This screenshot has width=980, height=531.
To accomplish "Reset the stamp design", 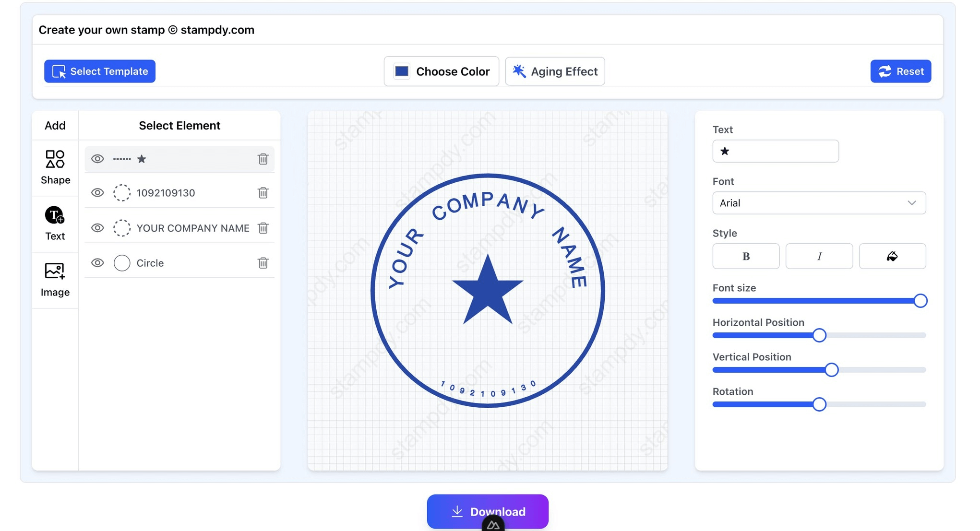I will pyautogui.click(x=900, y=71).
